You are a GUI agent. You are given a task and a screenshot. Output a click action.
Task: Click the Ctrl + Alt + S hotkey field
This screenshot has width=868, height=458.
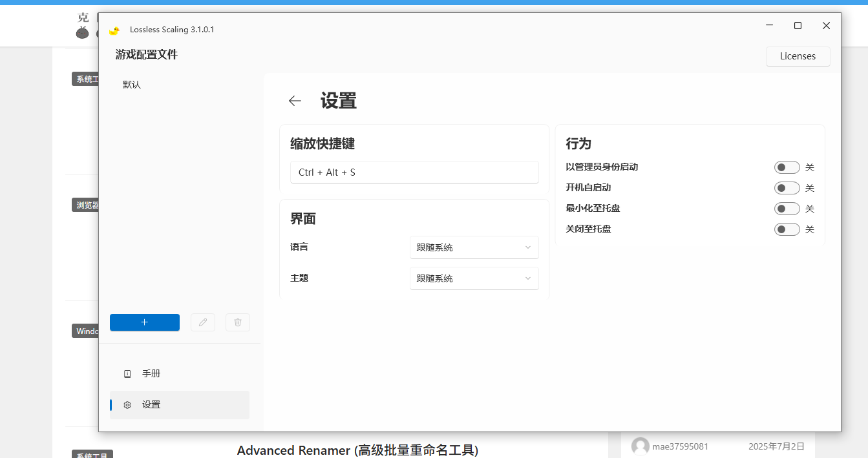(x=414, y=172)
